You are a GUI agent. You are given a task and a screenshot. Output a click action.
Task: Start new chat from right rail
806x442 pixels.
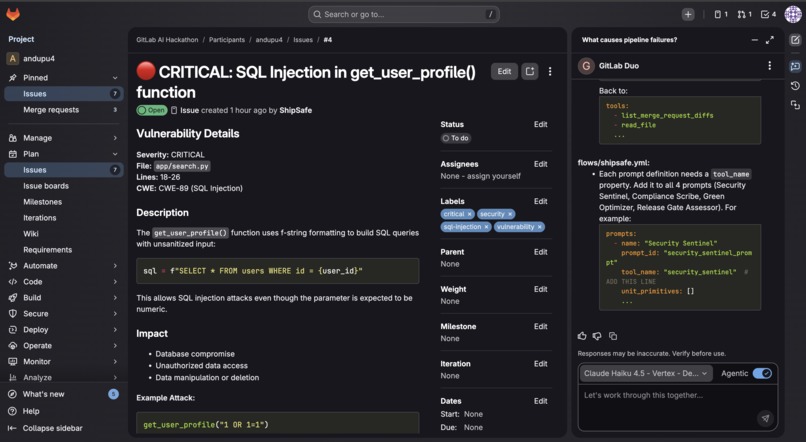pyautogui.click(x=795, y=40)
